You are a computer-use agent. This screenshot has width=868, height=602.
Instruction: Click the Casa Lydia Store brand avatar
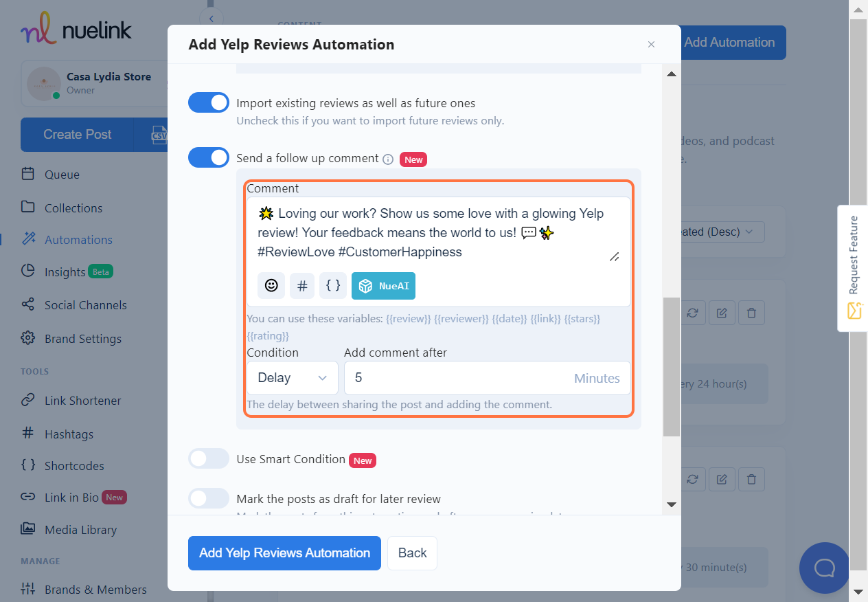(44, 84)
